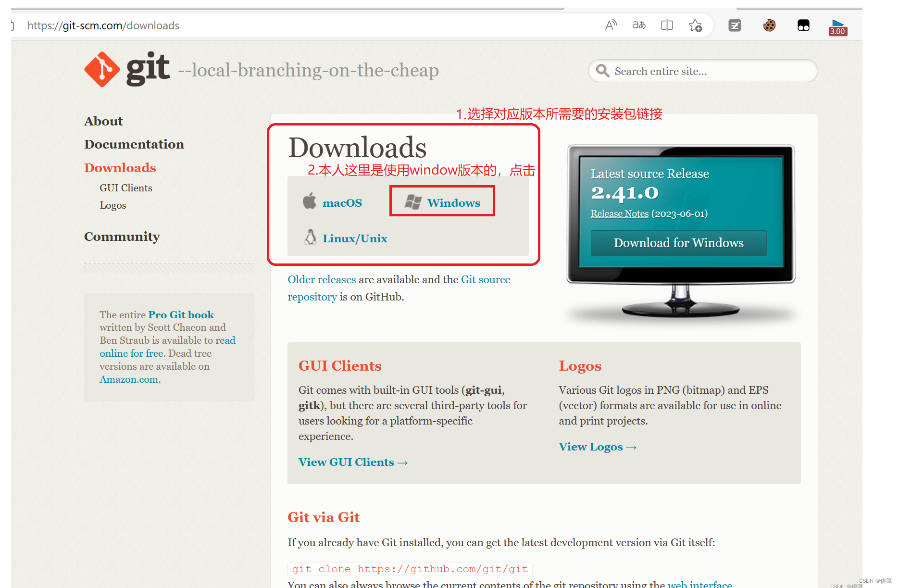Click the git clone command text
Viewport: 899px width, 588px height.
tap(410, 569)
